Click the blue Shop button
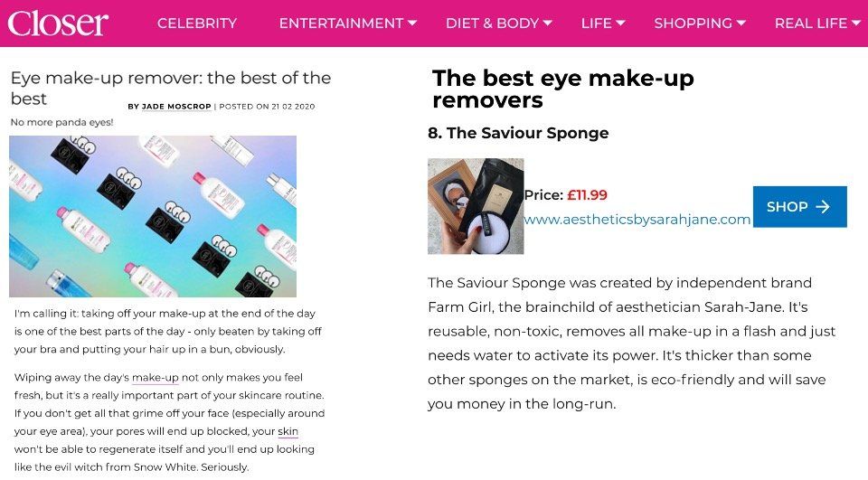 [x=799, y=207]
